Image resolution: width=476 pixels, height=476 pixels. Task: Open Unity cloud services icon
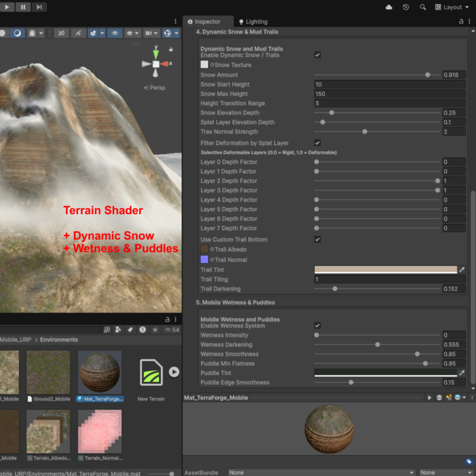pyautogui.click(x=389, y=7)
